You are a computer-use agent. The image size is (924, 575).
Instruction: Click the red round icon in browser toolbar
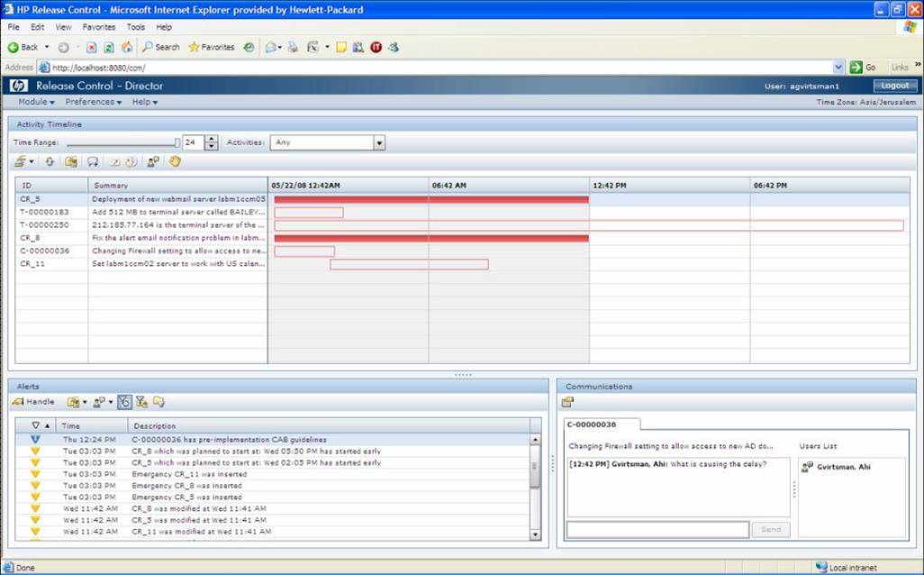376,47
